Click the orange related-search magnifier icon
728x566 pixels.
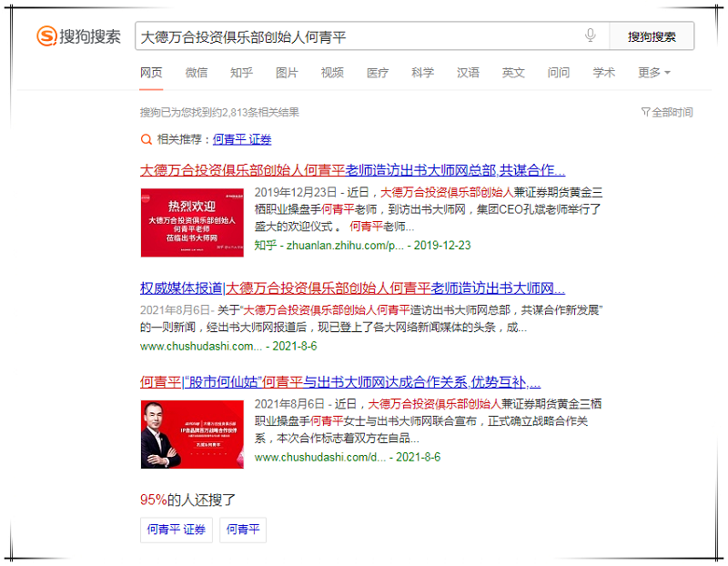[x=146, y=139]
